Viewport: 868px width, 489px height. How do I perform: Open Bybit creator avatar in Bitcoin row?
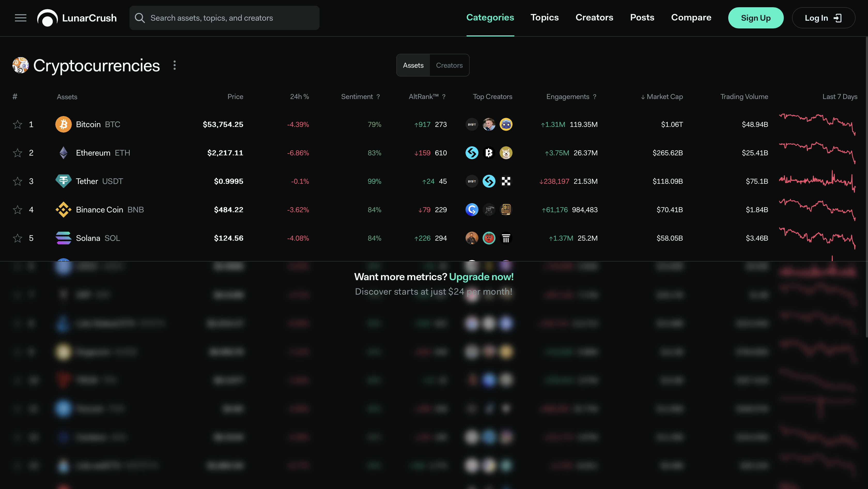472,124
